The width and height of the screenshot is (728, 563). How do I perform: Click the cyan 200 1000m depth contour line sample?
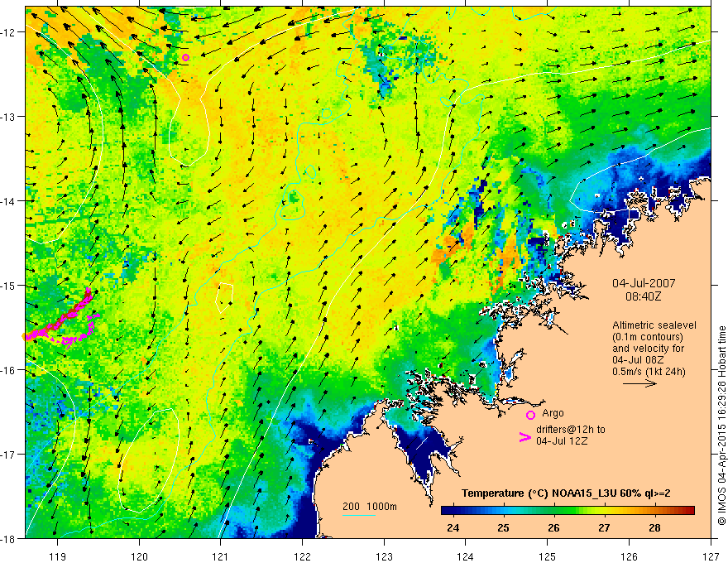point(358,515)
